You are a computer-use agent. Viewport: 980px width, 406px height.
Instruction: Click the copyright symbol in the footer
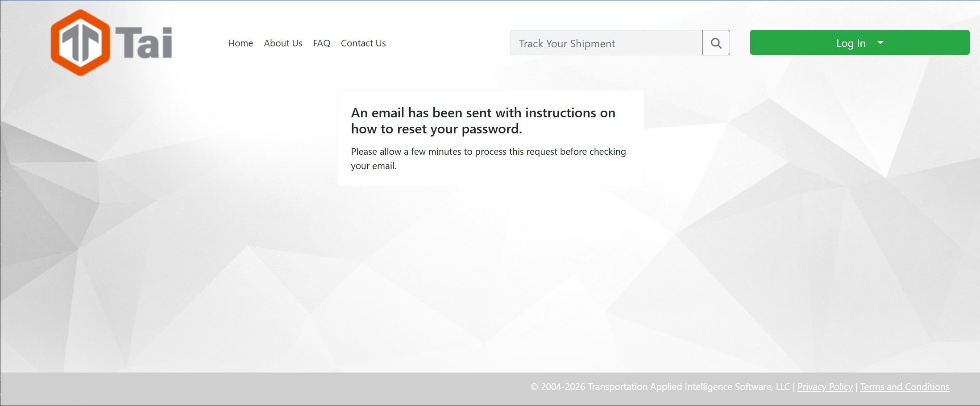(534, 387)
